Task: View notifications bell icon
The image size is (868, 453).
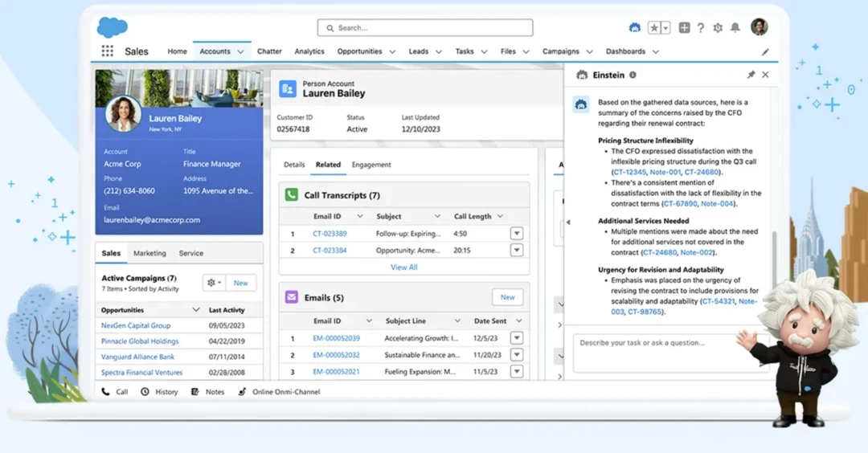Action: (735, 27)
